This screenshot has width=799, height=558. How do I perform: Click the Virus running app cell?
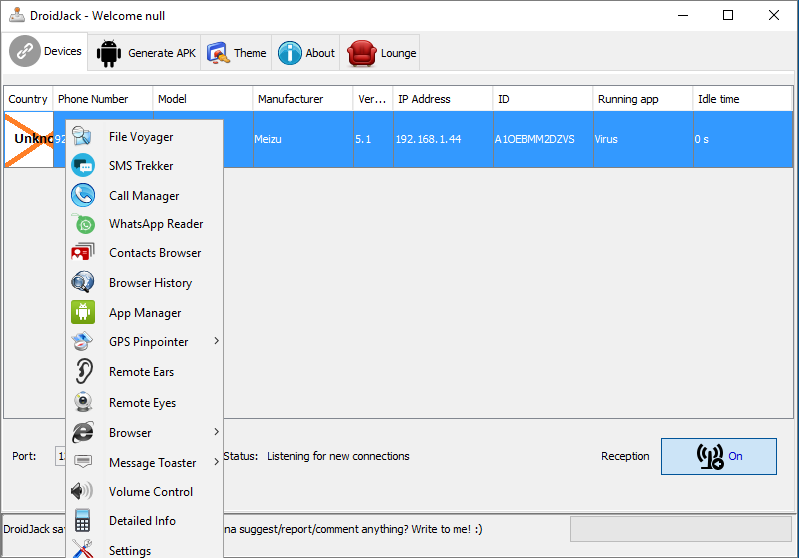(643, 139)
